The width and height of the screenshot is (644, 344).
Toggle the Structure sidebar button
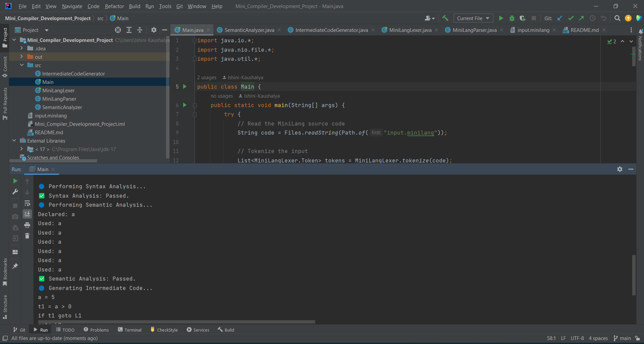pyautogui.click(x=5, y=307)
